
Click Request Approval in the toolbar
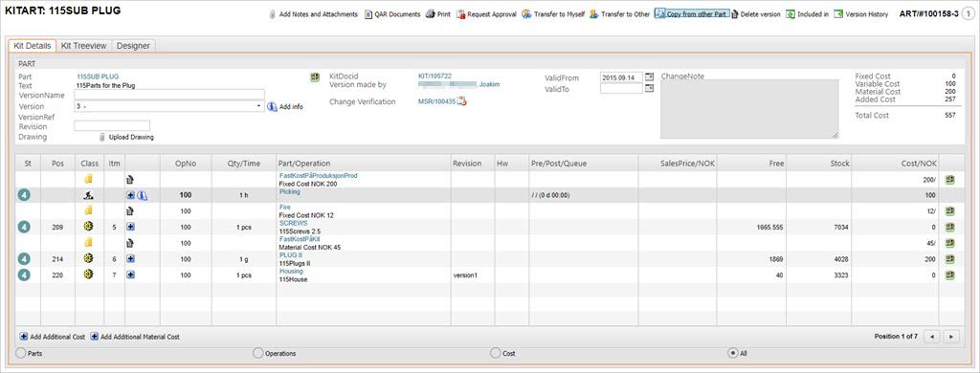(x=486, y=14)
